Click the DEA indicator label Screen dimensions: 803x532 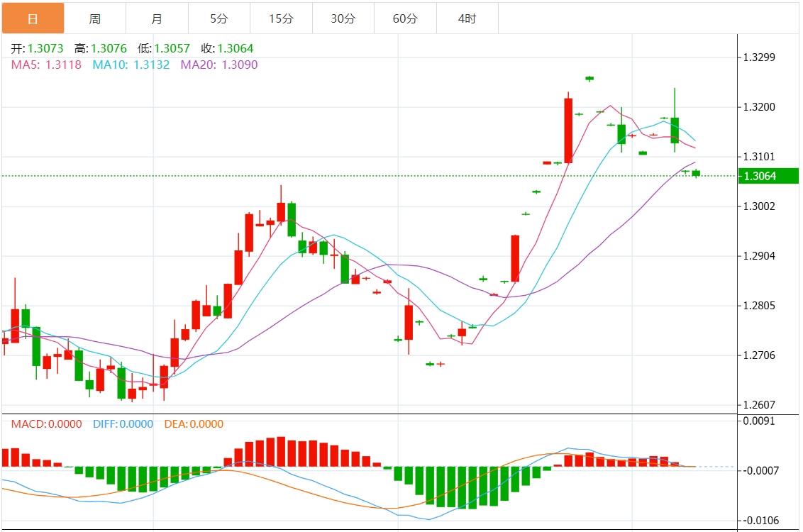[x=194, y=424]
